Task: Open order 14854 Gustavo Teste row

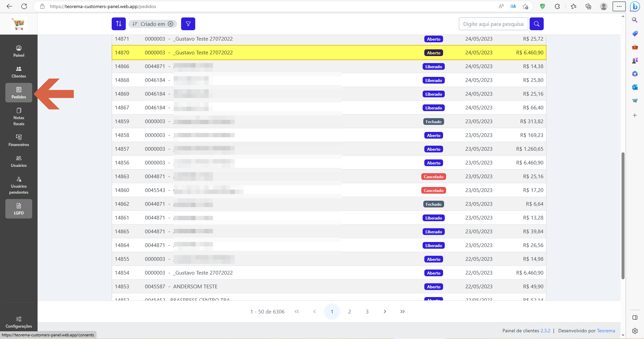Action: [329, 273]
